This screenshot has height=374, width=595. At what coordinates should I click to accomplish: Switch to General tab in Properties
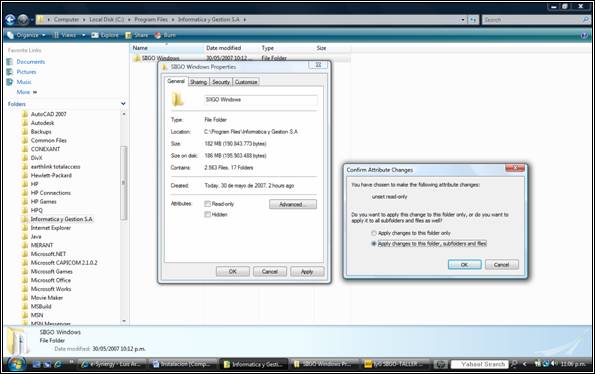176,81
